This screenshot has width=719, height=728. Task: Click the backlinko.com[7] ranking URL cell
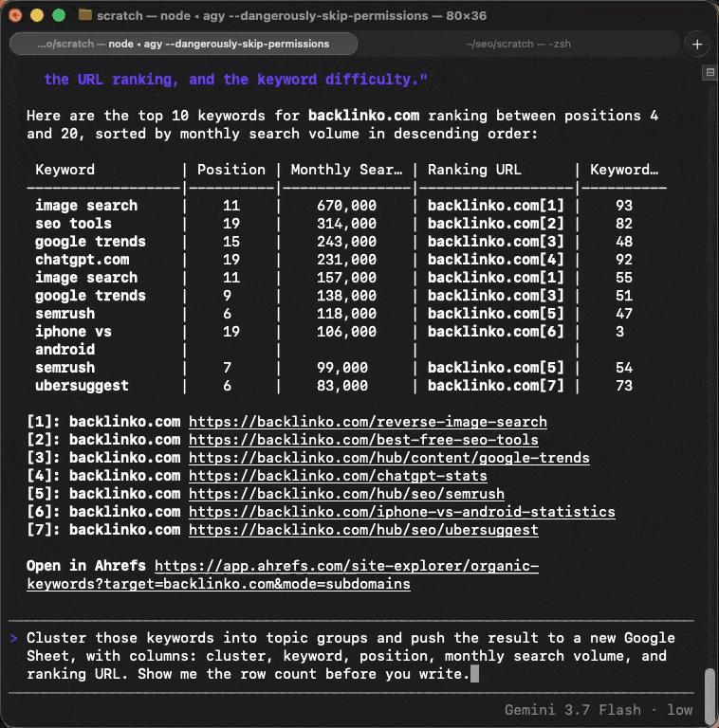(x=495, y=386)
